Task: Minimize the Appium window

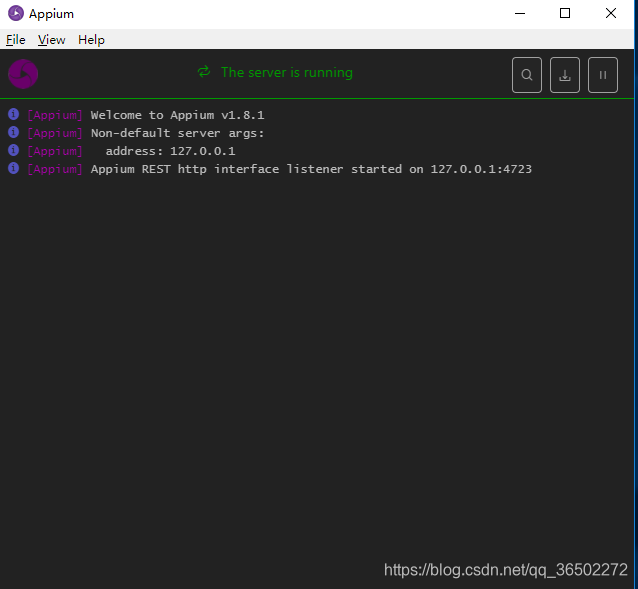Action: coord(520,13)
